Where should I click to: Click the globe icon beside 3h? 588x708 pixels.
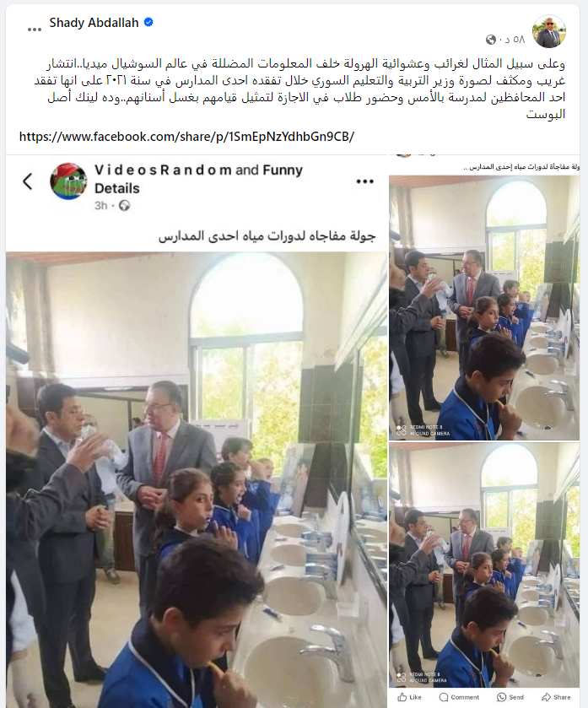coord(125,206)
